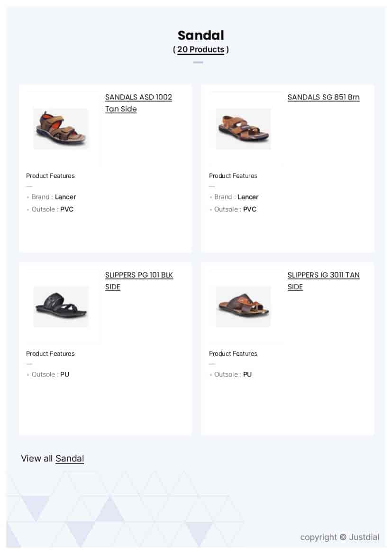Viewport: 392px width, 555px height.
Task: Click the Sandal page title
Action: [201, 36]
